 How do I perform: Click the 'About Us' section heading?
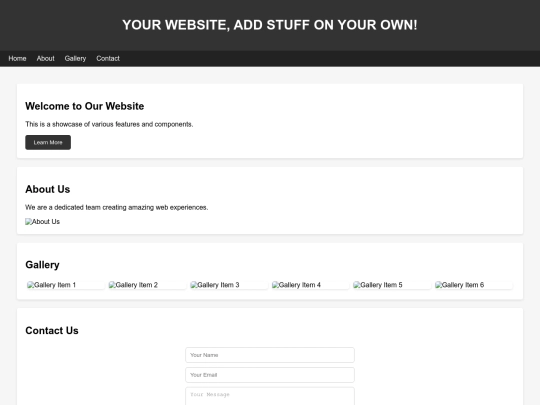point(48,189)
